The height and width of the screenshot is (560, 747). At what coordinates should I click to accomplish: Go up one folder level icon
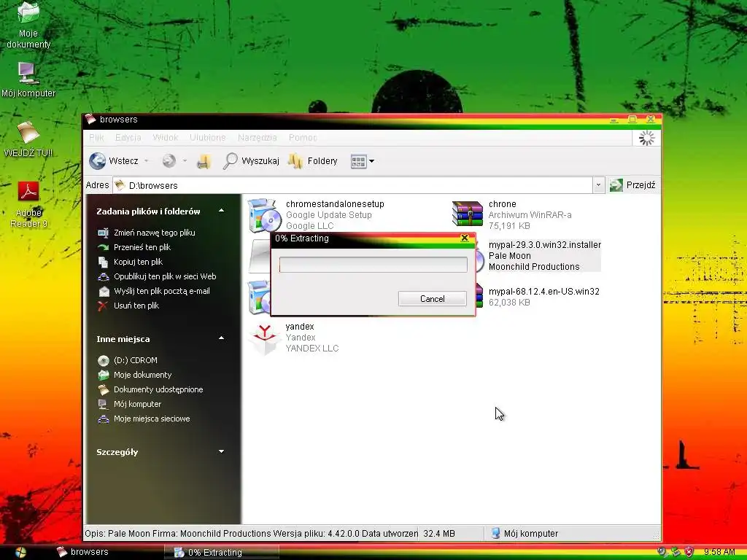tap(204, 161)
